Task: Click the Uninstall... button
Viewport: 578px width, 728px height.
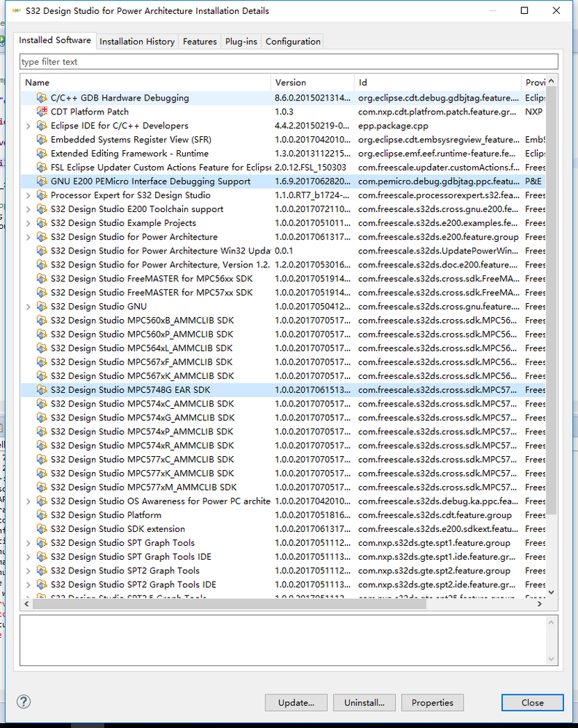Action: (364, 702)
